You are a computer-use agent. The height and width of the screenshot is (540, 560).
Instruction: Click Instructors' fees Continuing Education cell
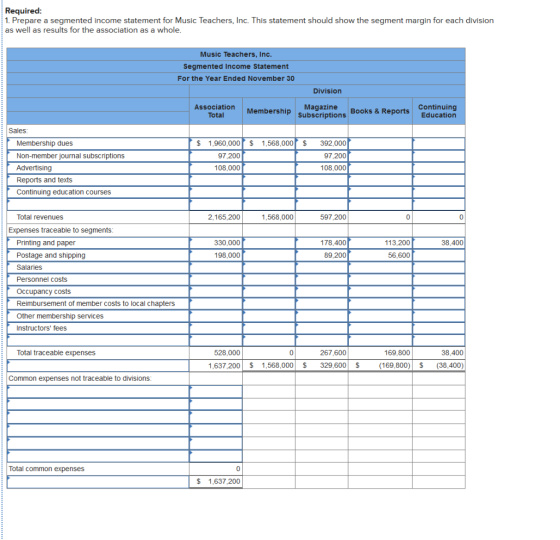439,329
